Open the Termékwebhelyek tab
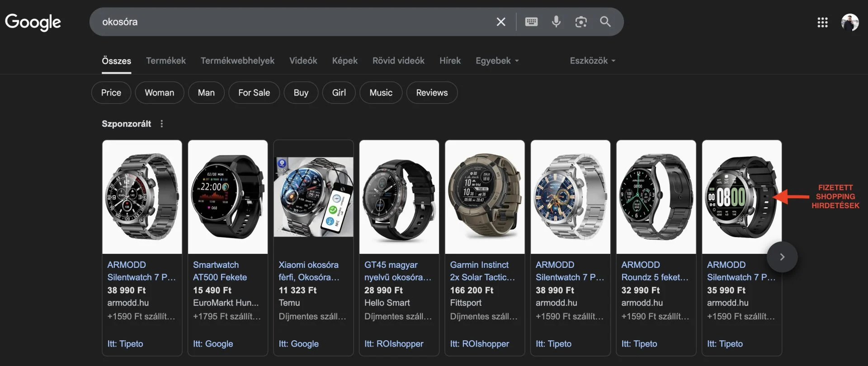This screenshot has height=366, width=868. point(237,61)
